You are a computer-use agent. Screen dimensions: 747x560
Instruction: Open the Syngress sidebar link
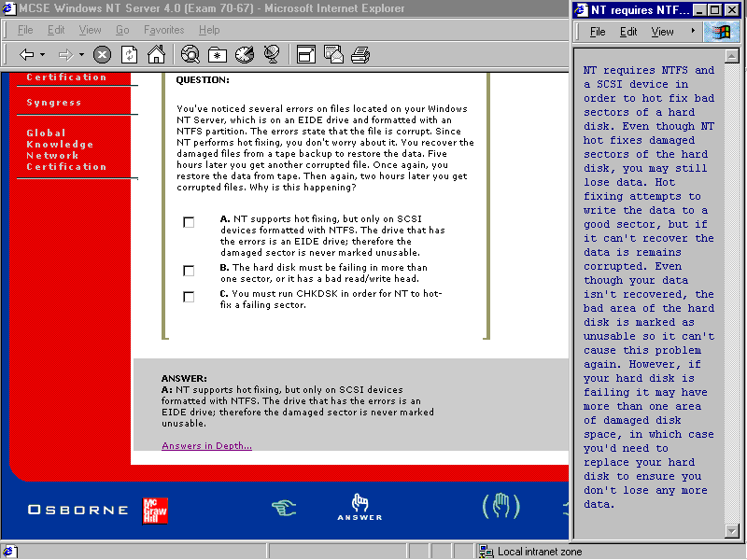point(53,103)
